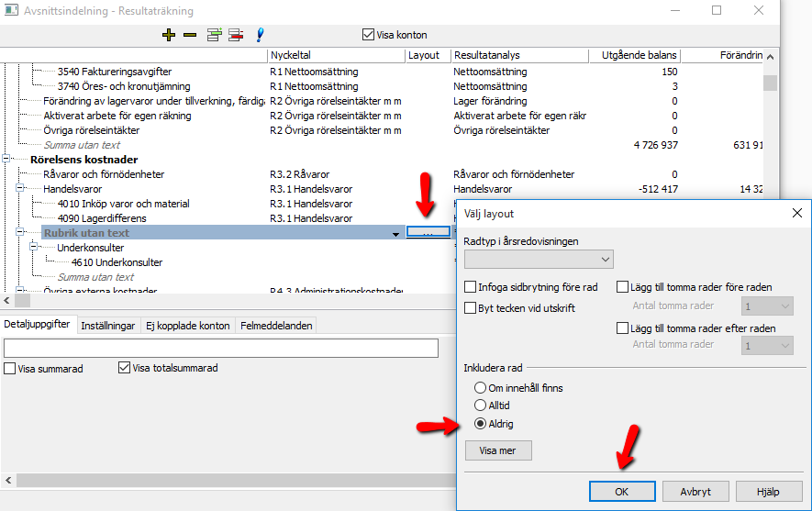Select the 4090 Lagerdifferens row
The height and width of the screenshot is (511, 812).
102,218
